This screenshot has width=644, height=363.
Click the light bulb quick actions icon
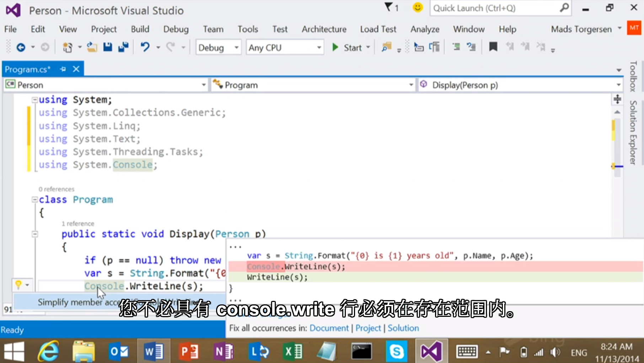(x=18, y=284)
